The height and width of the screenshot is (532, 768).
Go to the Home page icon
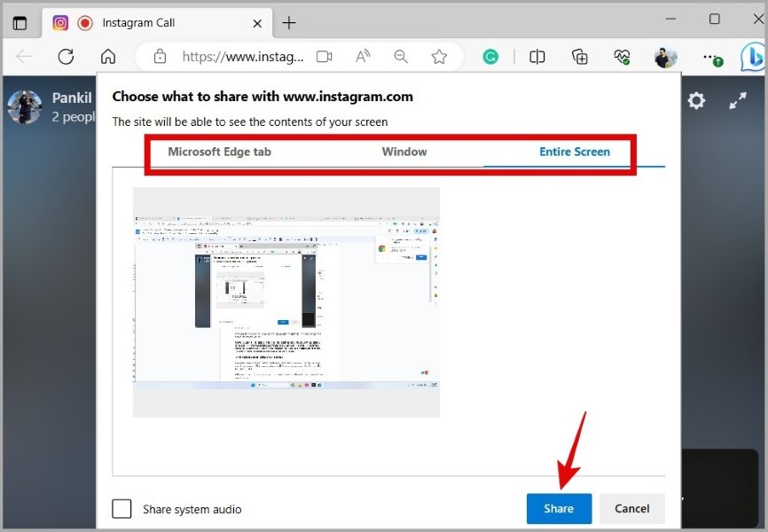coord(108,57)
